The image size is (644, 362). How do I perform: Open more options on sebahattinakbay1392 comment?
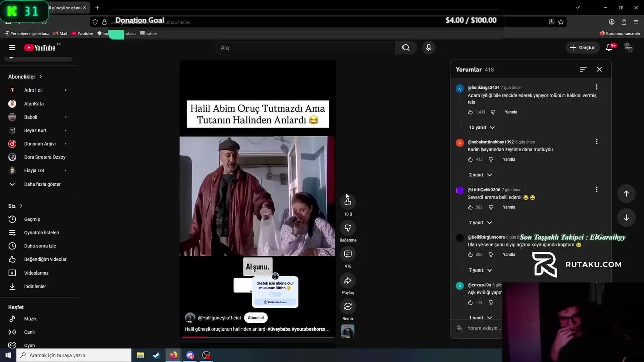tap(597, 142)
